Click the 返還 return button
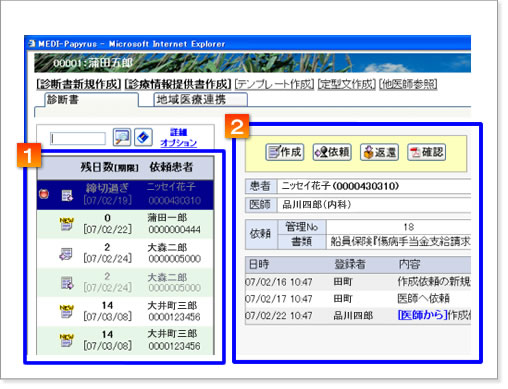The width and height of the screenshot is (508, 389). pyautogui.click(x=379, y=152)
